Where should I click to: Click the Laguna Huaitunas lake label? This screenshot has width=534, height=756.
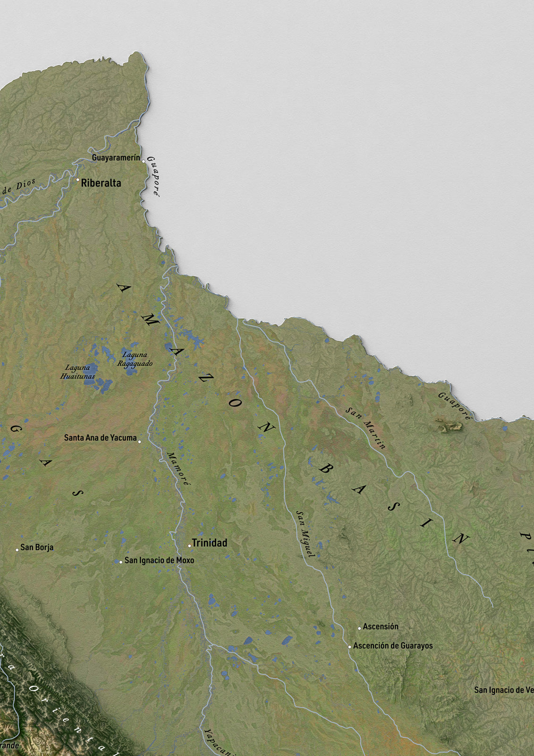coord(78,372)
